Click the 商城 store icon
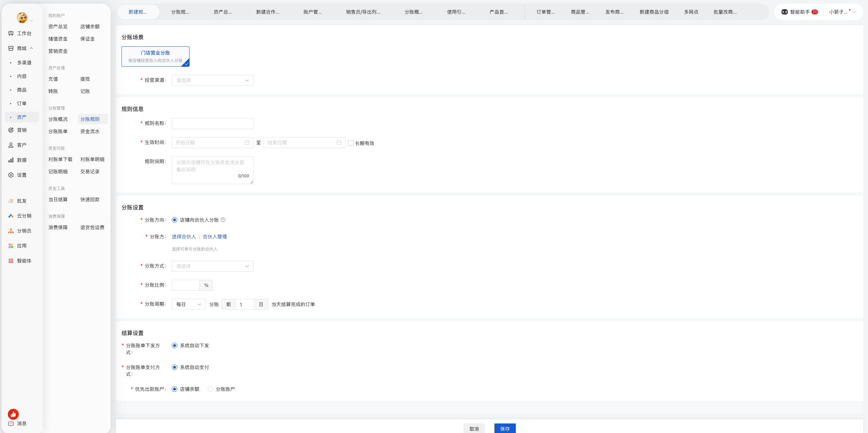Image resolution: width=868 pixels, height=433 pixels. pos(11,48)
